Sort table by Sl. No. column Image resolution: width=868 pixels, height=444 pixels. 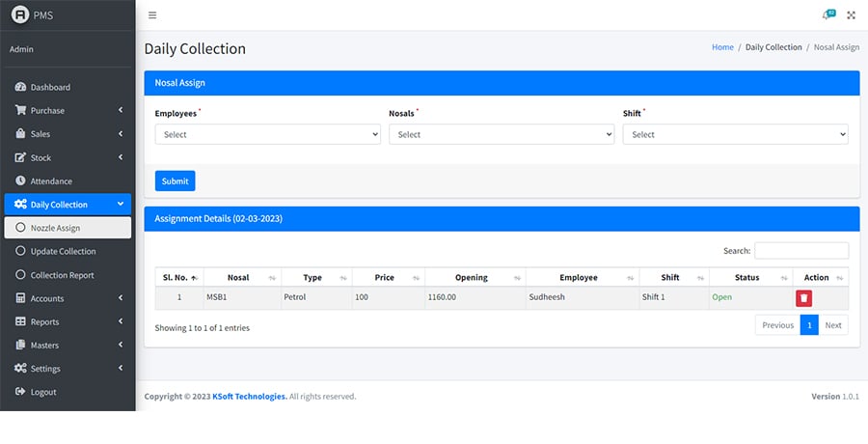pos(178,278)
